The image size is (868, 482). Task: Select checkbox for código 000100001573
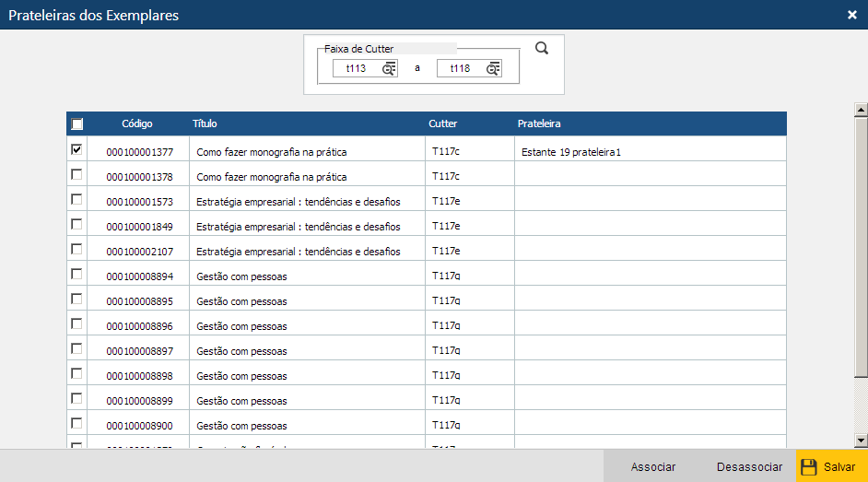(x=76, y=199)
